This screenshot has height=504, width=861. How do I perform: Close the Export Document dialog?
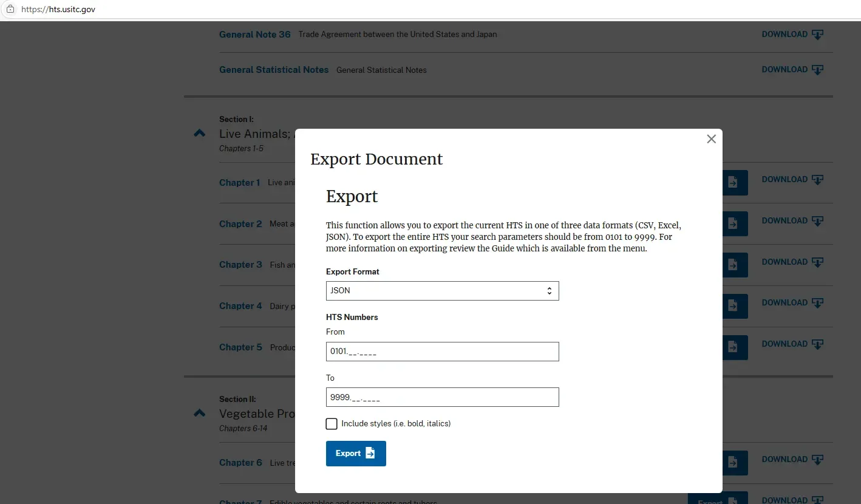point(711,139)
